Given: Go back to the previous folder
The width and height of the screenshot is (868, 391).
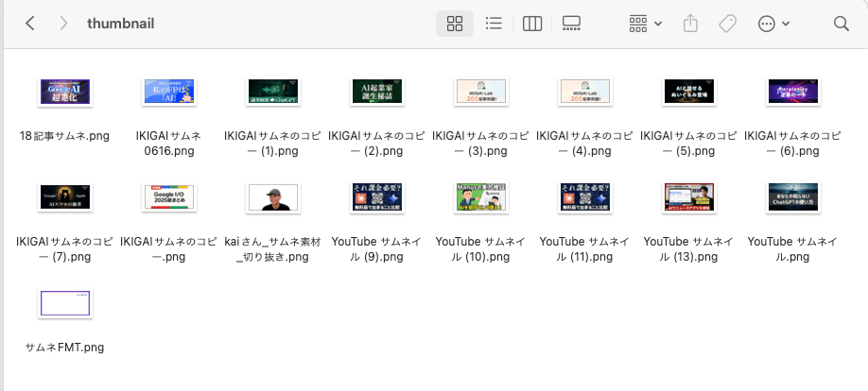Looking at the screenshot, I should 30,24.
